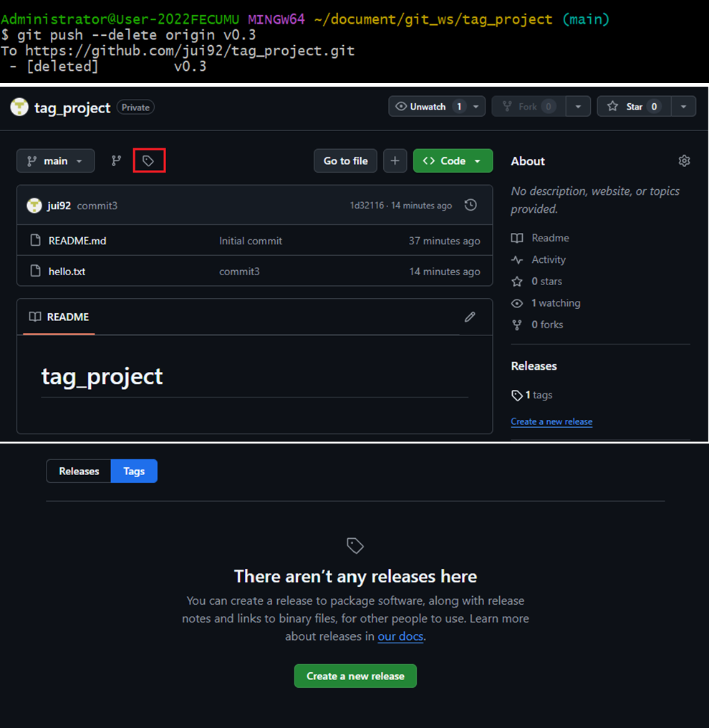Image resolution: width=709 pixels, height=728 pixels.
Task: Click the commit3 message in hello.txt row
Action: 239,271
